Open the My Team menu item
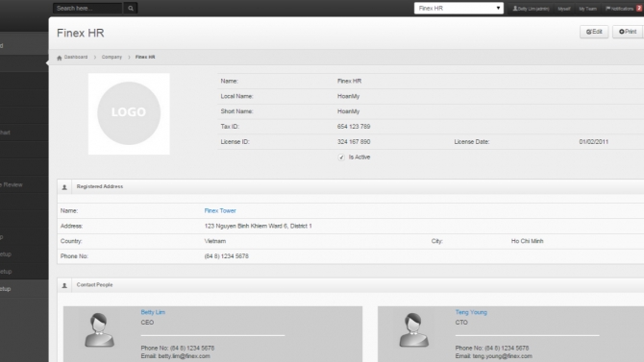 [x=587, y=9]
